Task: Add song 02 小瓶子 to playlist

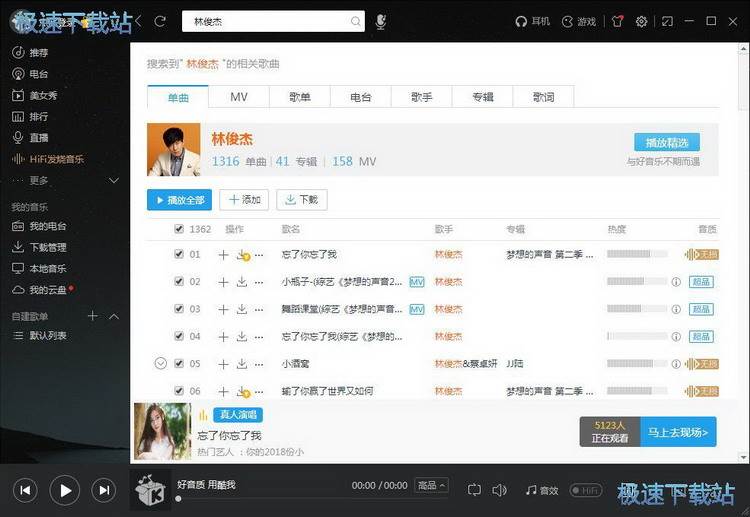Action: click(x=223, y=282)
